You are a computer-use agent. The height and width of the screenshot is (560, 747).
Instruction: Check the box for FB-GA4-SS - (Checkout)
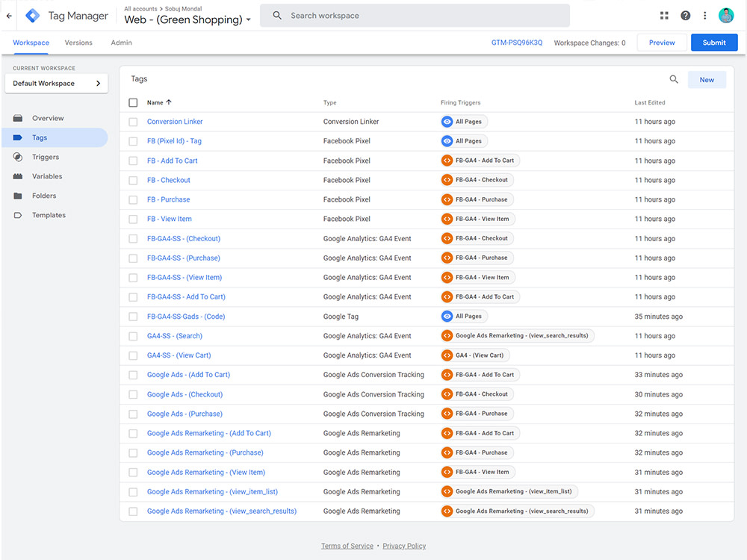tap(133, 239)
